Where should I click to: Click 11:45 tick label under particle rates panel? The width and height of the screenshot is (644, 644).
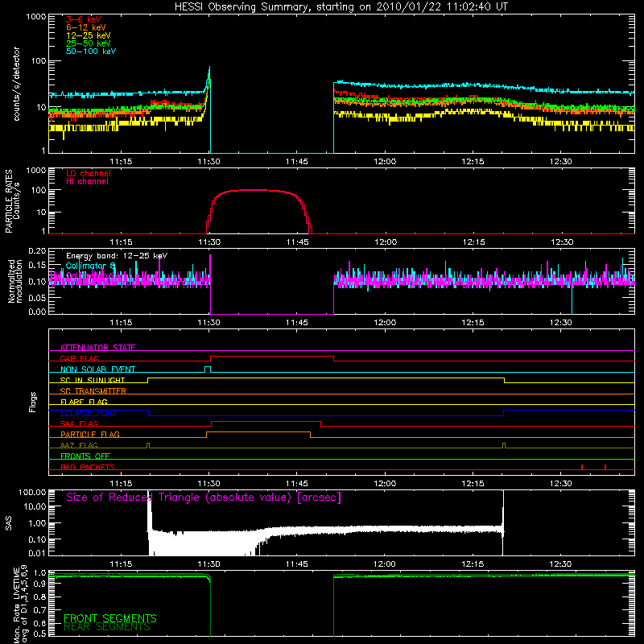pyautogui.click(x=297, y=242)
